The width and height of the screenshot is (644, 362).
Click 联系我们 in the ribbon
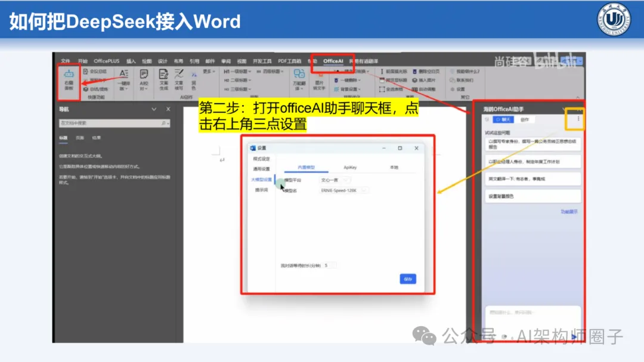(x=462, y=81)
